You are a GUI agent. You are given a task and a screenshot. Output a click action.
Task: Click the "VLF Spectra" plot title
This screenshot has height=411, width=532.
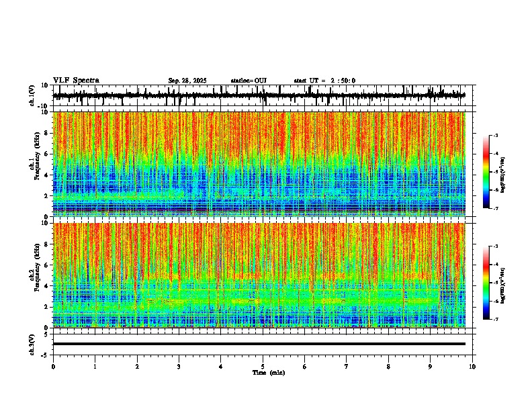point(76,81)
